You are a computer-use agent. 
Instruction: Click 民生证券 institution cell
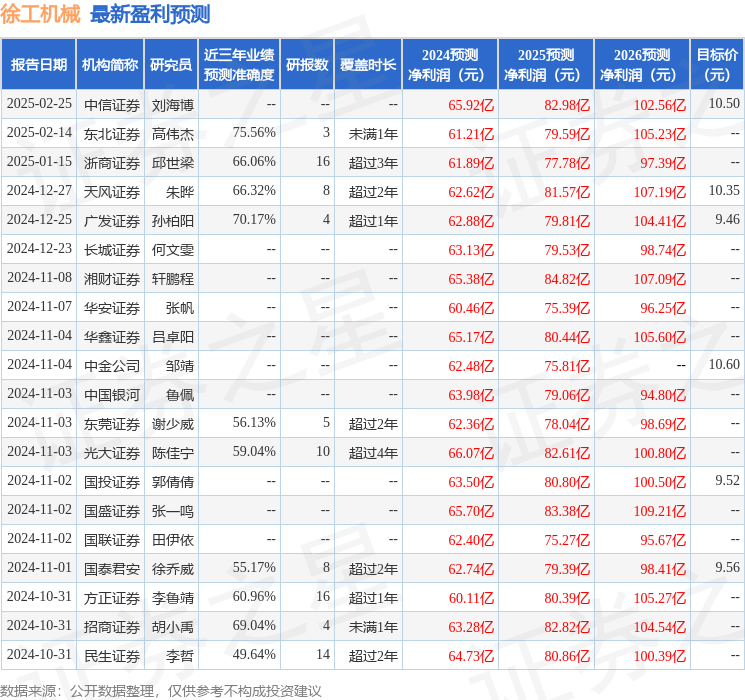pyautogui.click(x=112, y=656)
